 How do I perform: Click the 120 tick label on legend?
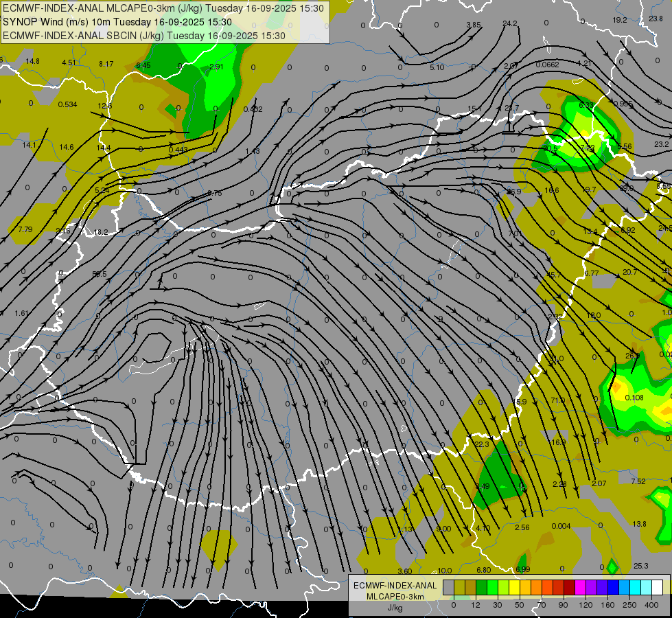(586, 605)
